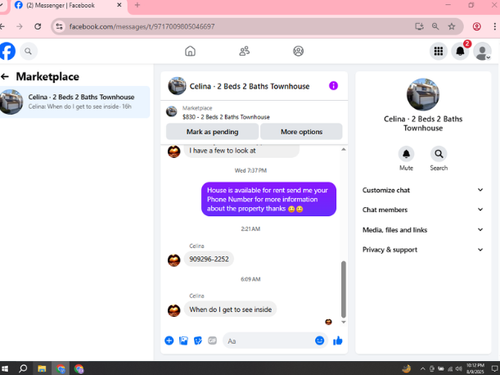Open the $830 2 Beds 2 Baths listing link
500x375 pixels.
pyautogui.click(x=226, y=117)
